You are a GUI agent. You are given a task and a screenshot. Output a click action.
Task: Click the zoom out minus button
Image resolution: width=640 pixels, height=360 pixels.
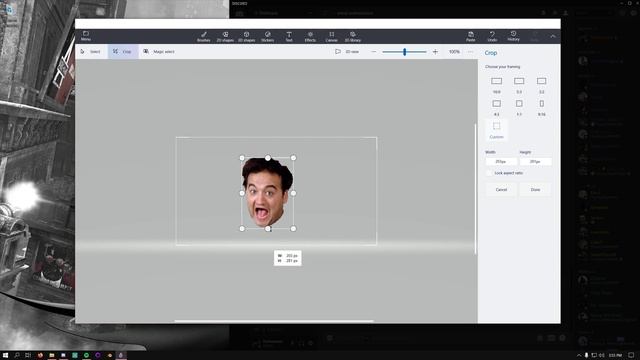tap(373, 52)
